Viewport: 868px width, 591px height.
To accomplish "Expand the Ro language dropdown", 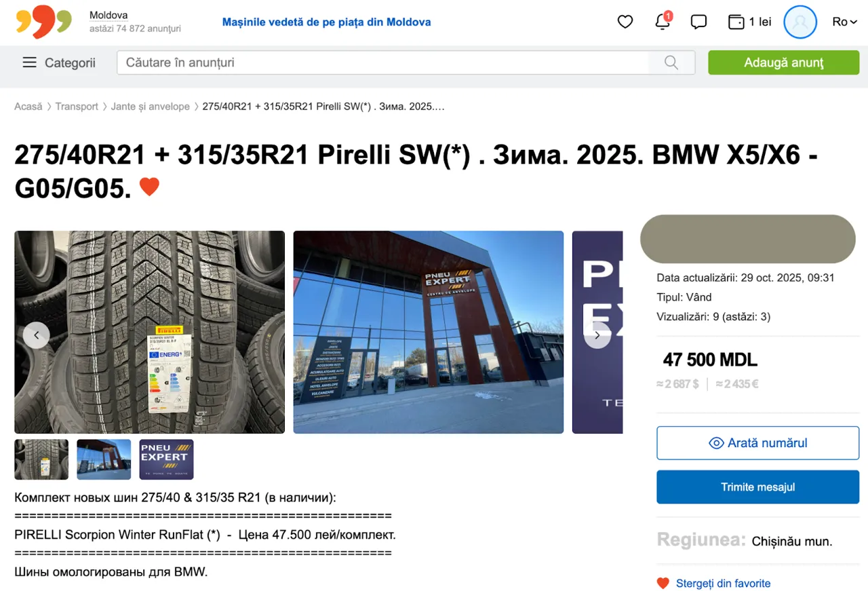I will pos(845,22).
